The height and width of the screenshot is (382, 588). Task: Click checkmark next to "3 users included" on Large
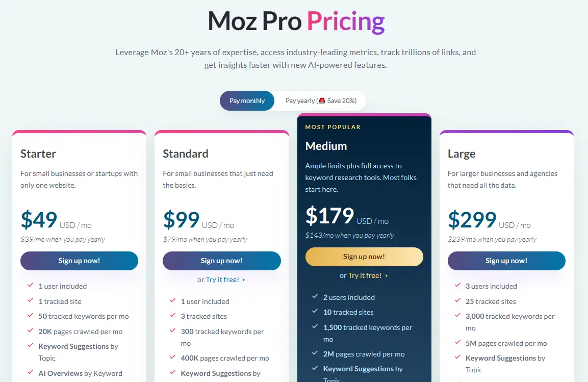457,286
